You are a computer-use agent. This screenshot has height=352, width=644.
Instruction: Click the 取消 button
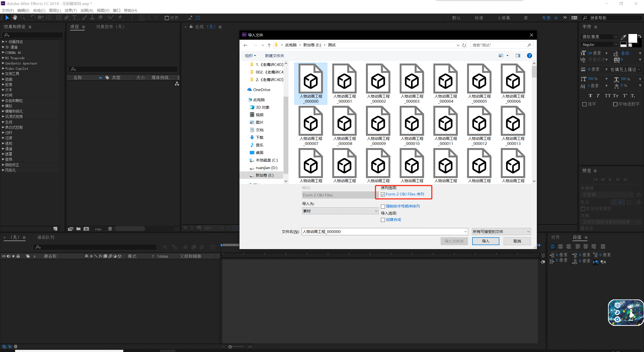(517, 241)
